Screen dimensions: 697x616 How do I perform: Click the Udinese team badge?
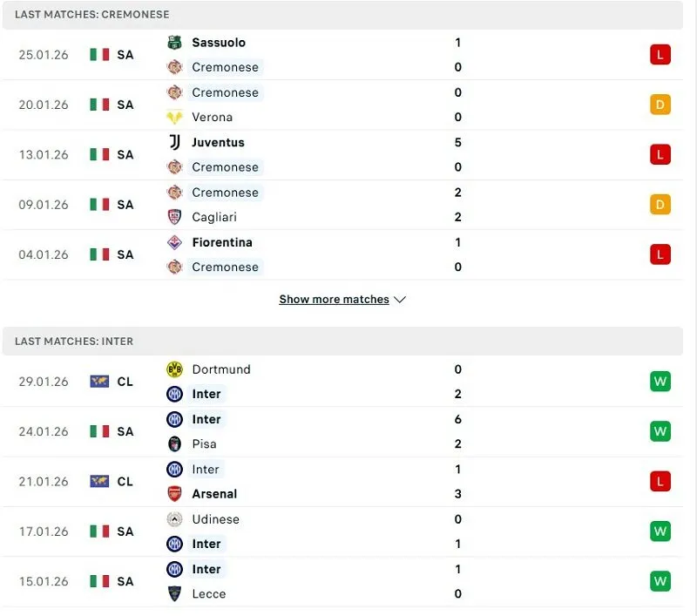(175, 519)
